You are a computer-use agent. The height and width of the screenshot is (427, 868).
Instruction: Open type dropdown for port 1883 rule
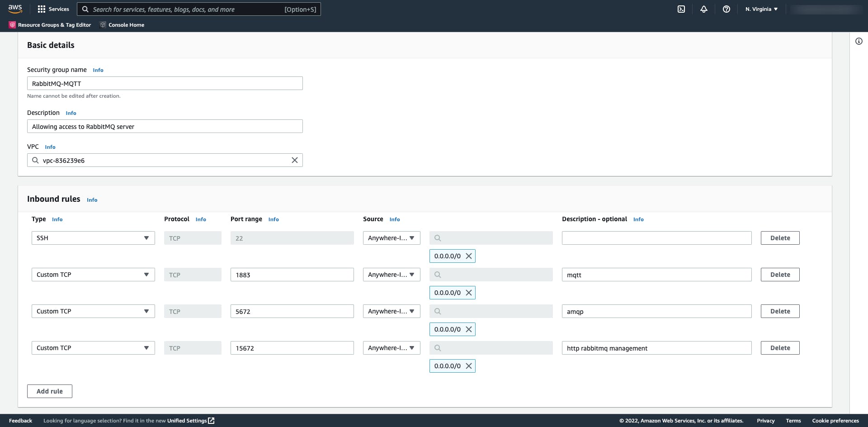(93, 275)
